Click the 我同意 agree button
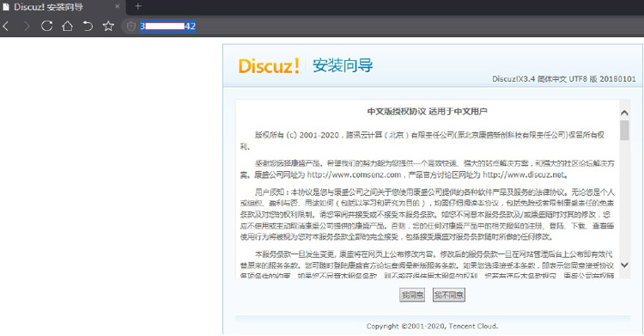Screen dimensions: 644x336 click(x=412, y=295)
